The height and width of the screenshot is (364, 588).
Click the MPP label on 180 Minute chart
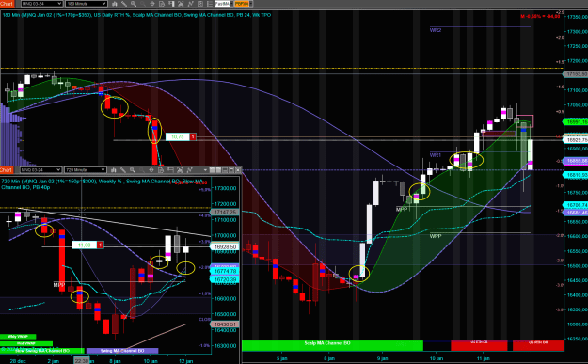coord(402,209)
